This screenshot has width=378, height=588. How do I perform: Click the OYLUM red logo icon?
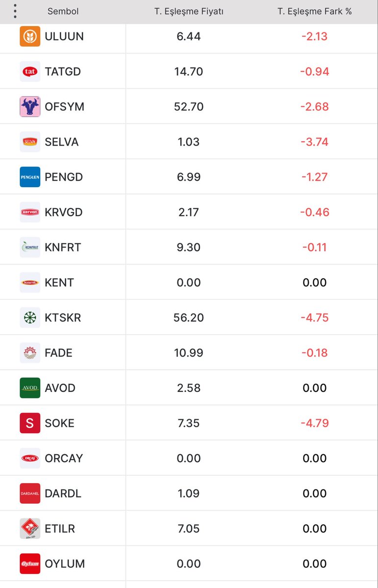click(x=30, y=563)
